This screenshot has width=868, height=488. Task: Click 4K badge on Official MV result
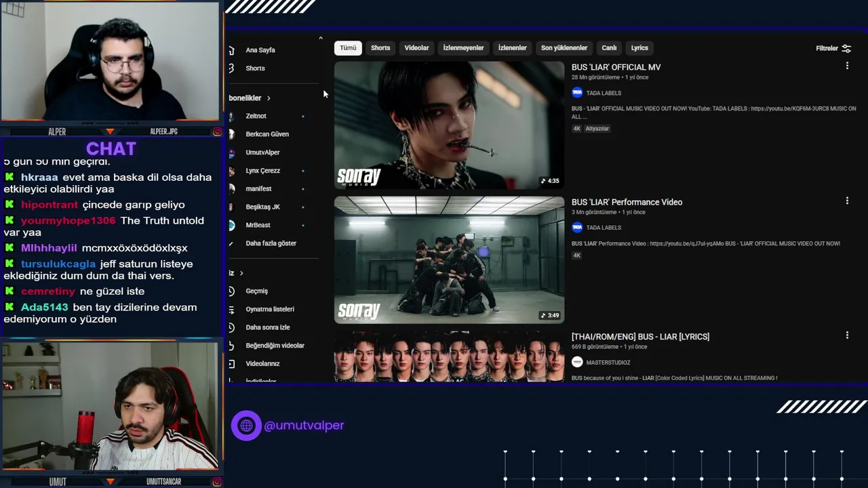pos(576,129)
